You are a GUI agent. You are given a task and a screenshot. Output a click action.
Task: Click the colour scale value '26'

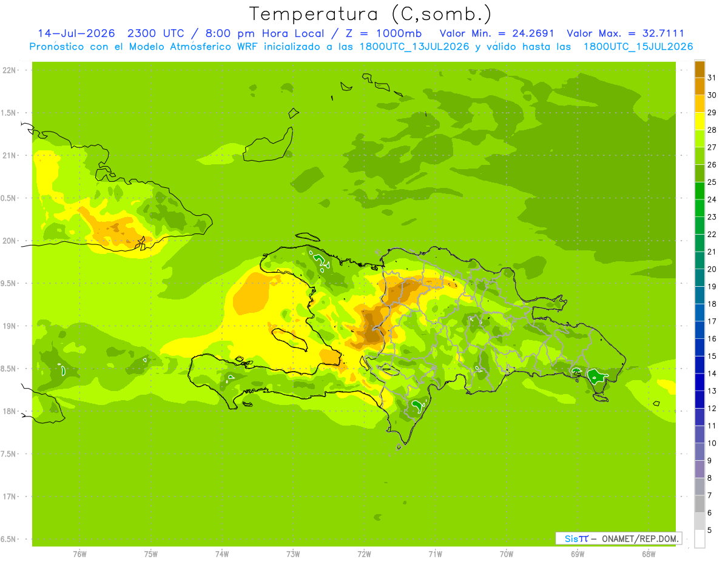(x=712, y=165)
